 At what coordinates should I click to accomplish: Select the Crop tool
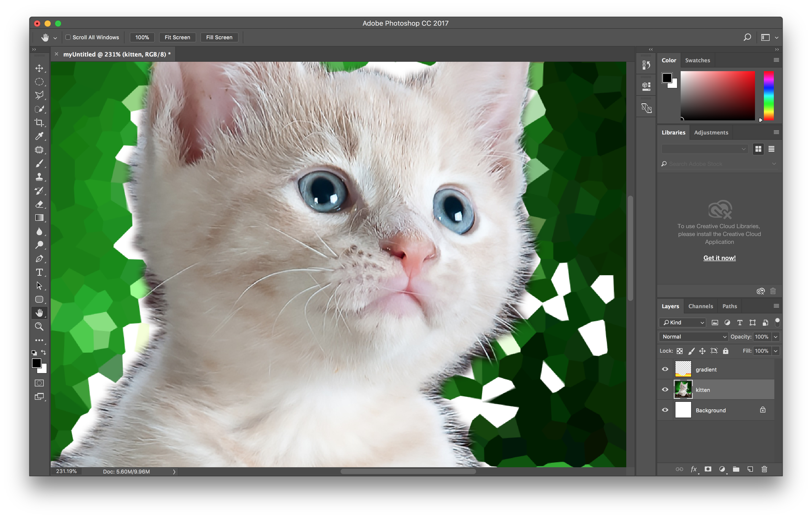coord(39,122)
